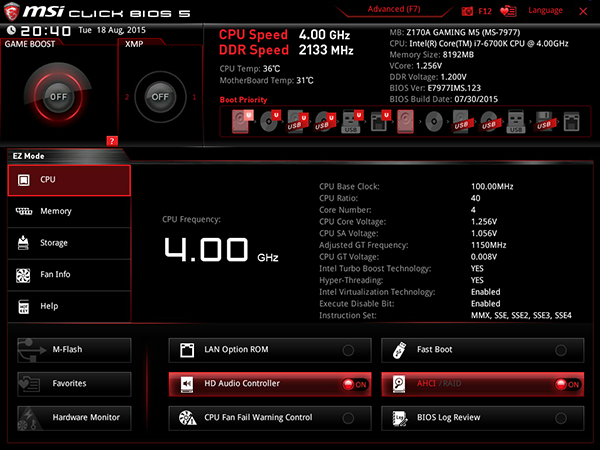Click the MSI dragon shield logo
The width and height of the screenshot is (600, 450).
(x=11, y=11)
